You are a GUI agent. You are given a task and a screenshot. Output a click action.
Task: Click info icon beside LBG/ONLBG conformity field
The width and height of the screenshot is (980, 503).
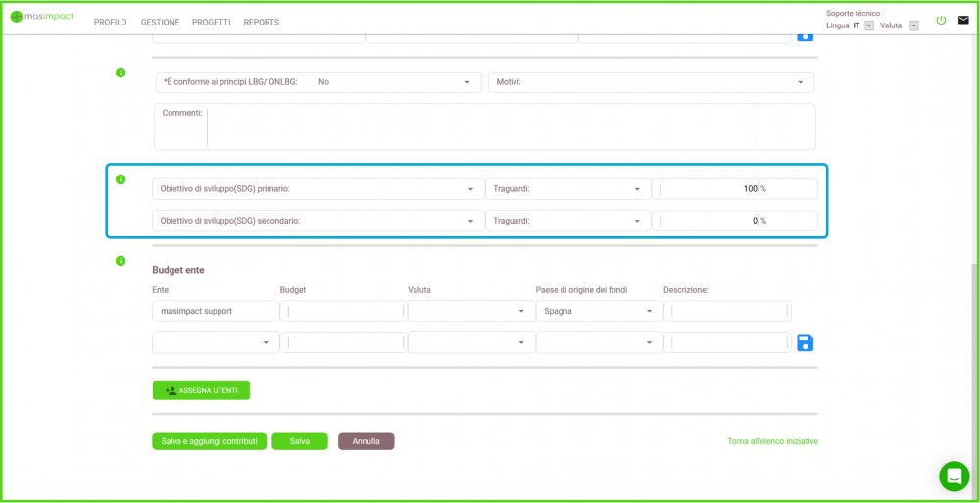coord(121,73)
